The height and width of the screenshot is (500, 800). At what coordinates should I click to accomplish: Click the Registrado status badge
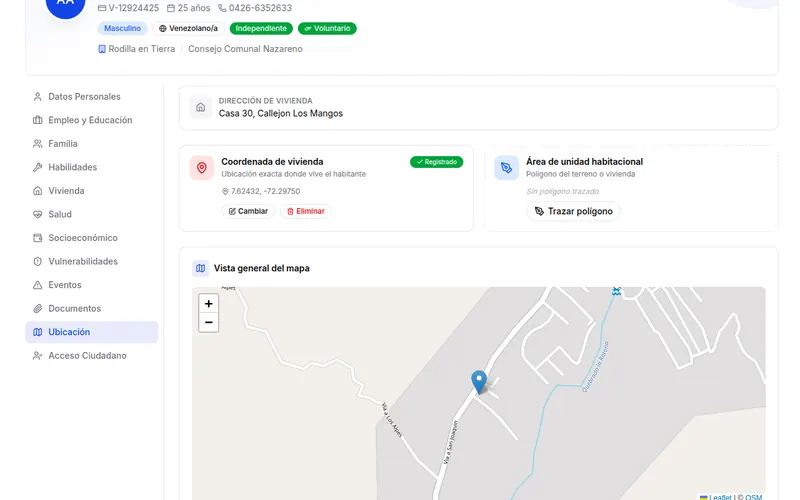[436, 162]
